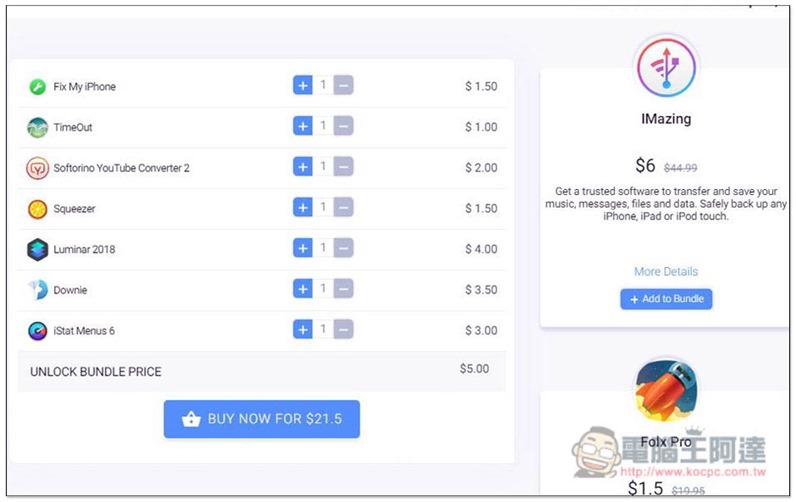Increase iStat Menus 6 quantity with plus

point(303,329)
